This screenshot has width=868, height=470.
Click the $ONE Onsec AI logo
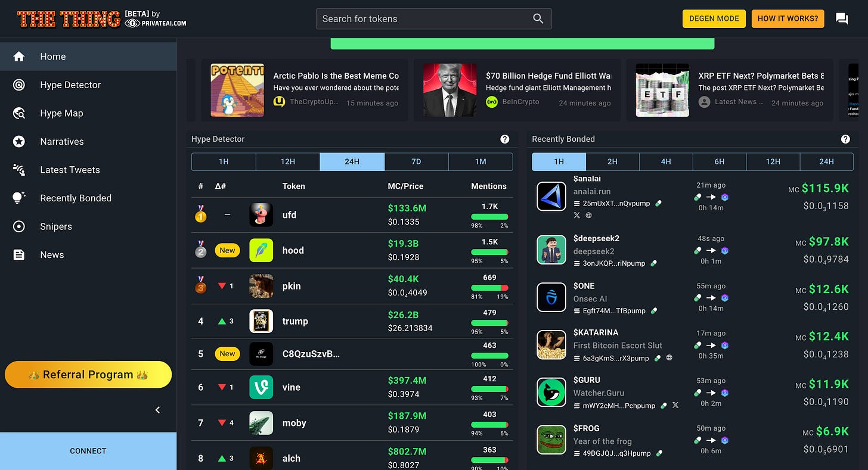(x=551, y=298)
